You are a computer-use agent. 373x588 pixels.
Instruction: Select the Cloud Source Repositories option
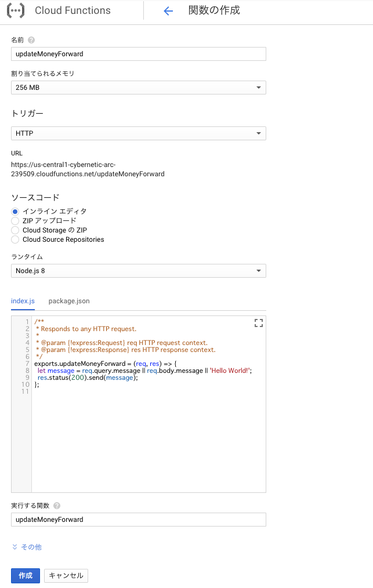pyautogui.click(x=15, y=239)
